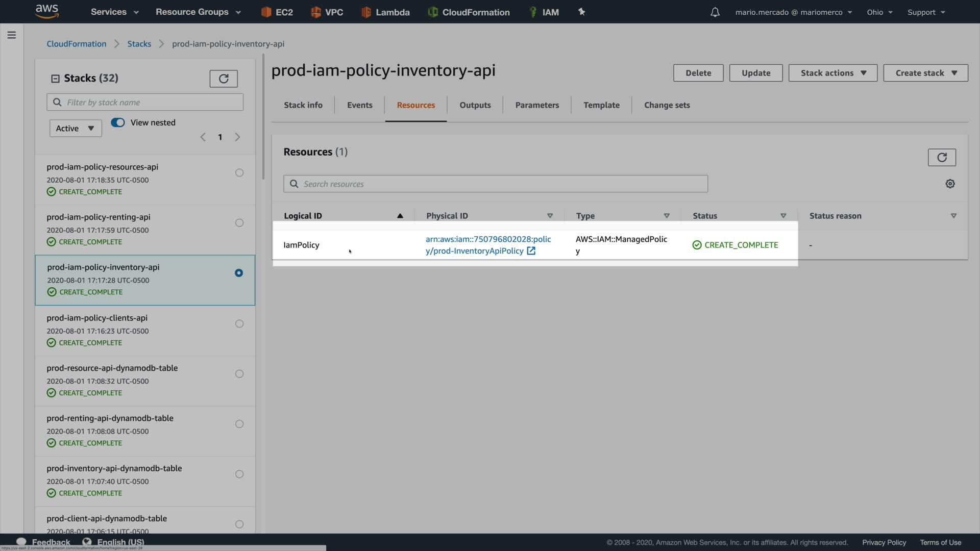Select prod-iam-policy-clients-api stack radio button
980x551 pixels.
[239, 323]
